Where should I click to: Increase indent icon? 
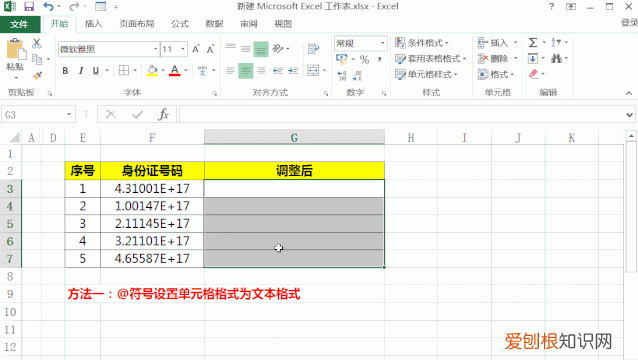point(293,71)
